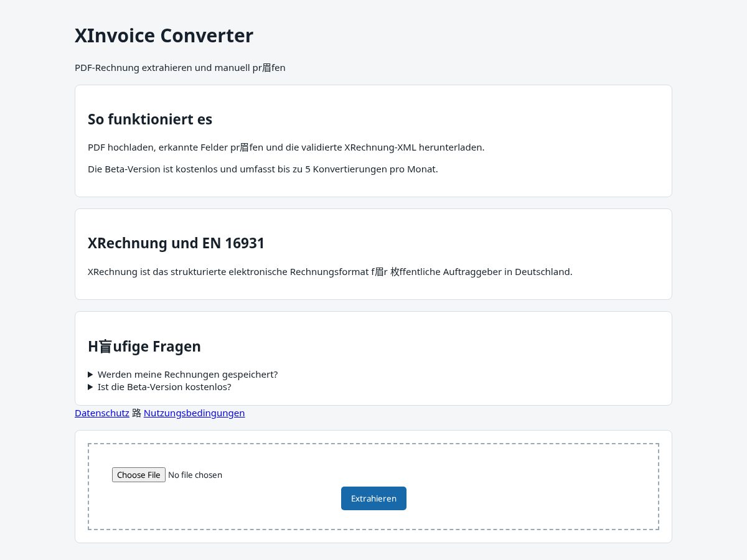Click the 'XInvoice Converter' page title
Viewport: 747px width, 560px height.
click(x=164, y=35)
